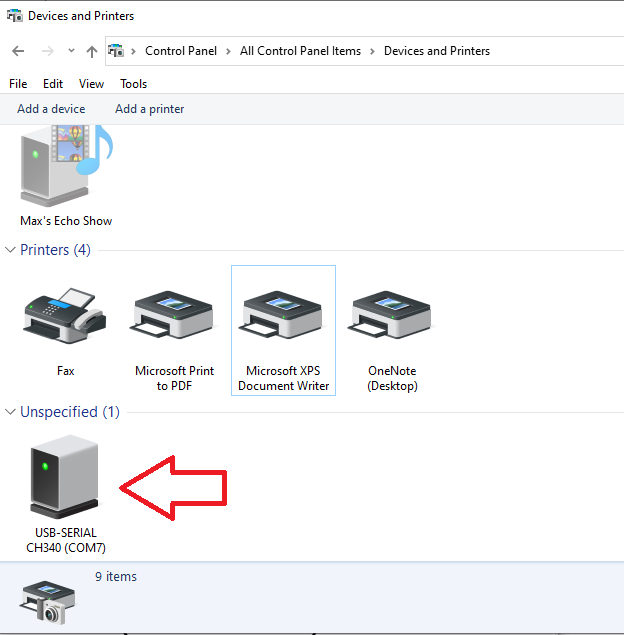Select the Fax printer icon
Viewport: 624px width, 635px height.
(65, 316)
